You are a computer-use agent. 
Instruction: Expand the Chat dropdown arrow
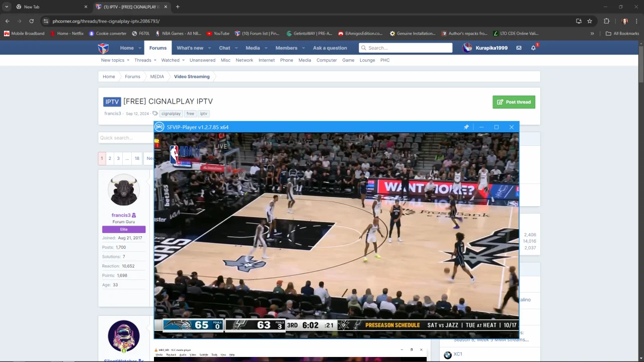(235, 48)
